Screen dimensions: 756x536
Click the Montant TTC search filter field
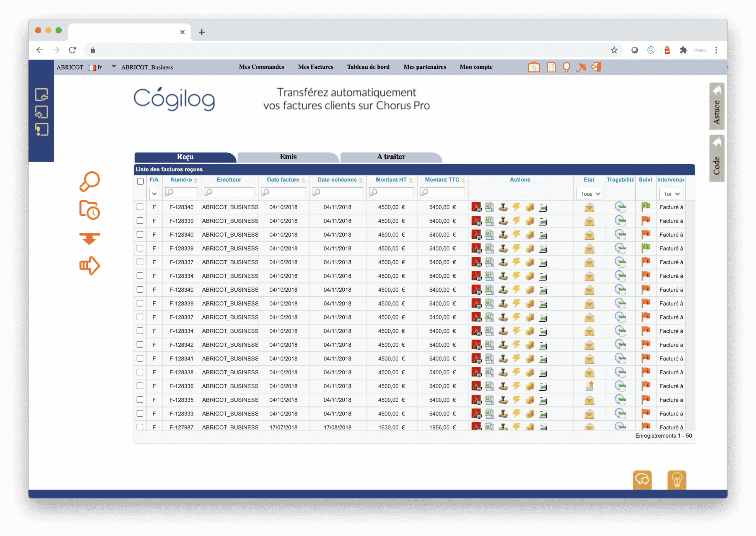tap(442, 192)
